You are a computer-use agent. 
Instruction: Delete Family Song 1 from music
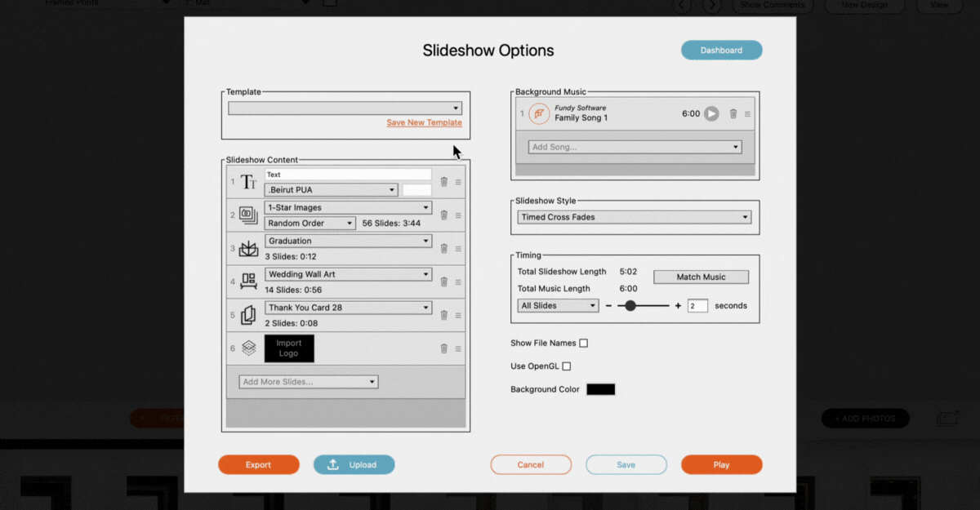tap(733, 114)
